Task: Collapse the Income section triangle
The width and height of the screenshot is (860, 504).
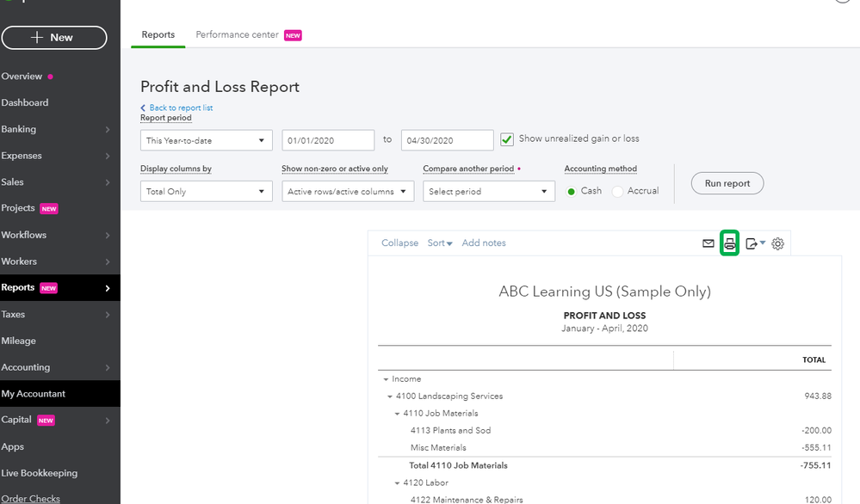Action: click(x=383, y=379)
